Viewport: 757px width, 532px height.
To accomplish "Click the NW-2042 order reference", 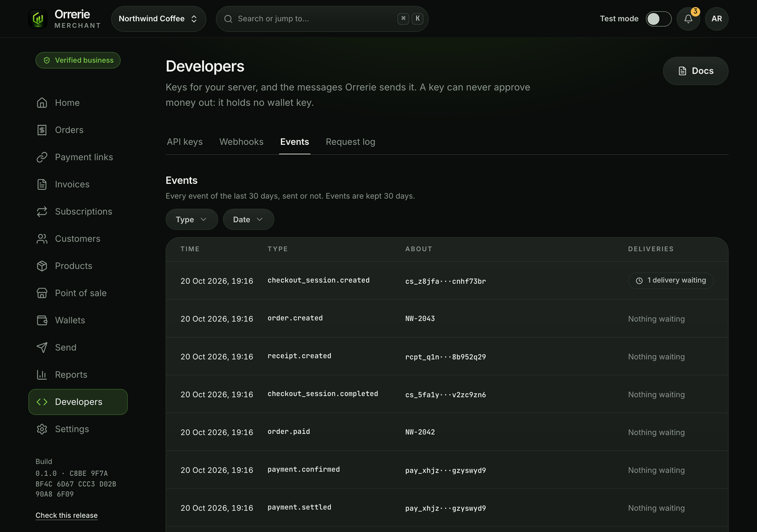I will (420, 432).
